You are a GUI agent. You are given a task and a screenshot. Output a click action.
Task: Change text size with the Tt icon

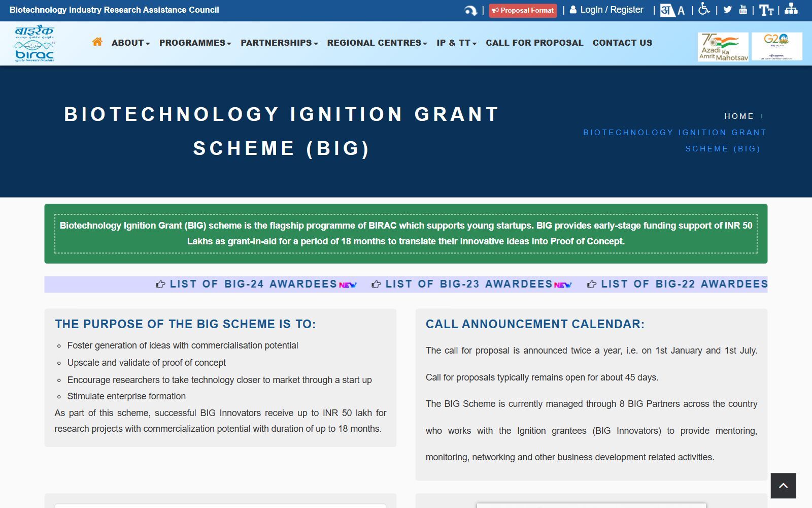(x=766, y=10)
